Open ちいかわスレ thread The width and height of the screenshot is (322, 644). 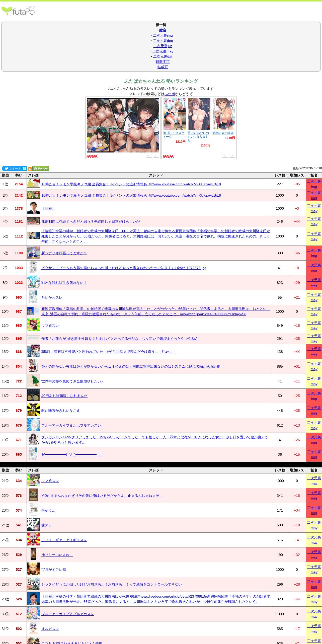[52, 297]
